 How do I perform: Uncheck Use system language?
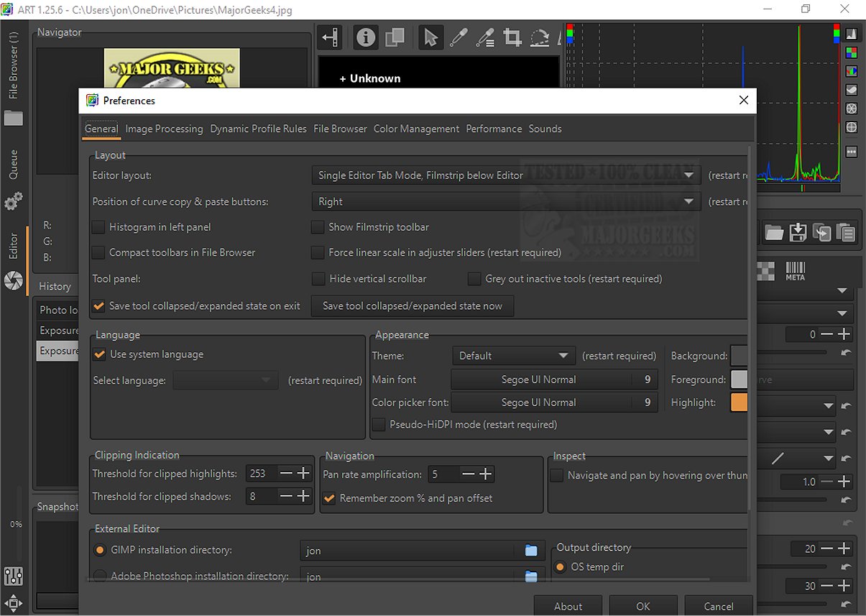(99, 354)
